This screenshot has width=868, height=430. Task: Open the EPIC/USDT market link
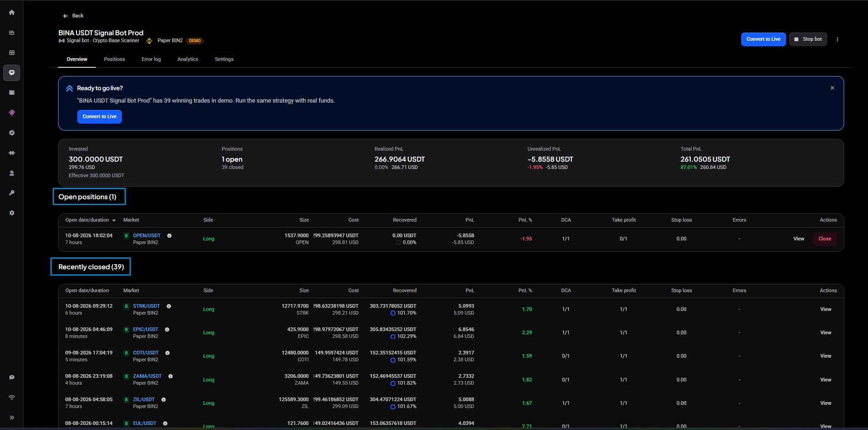146,330
